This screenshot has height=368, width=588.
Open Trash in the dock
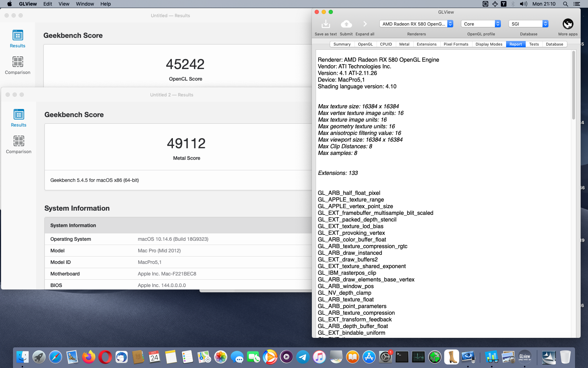565,357
